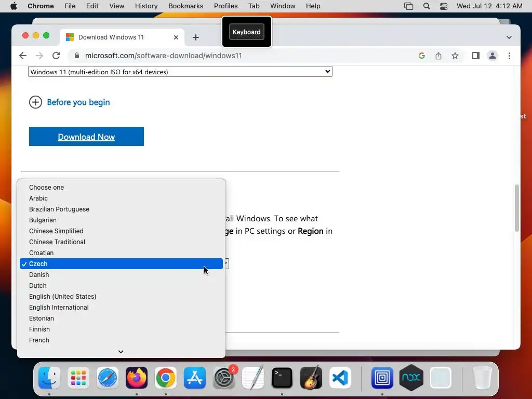
Task: Select Bulgarian from language list
Action: [x=122, y=220]
